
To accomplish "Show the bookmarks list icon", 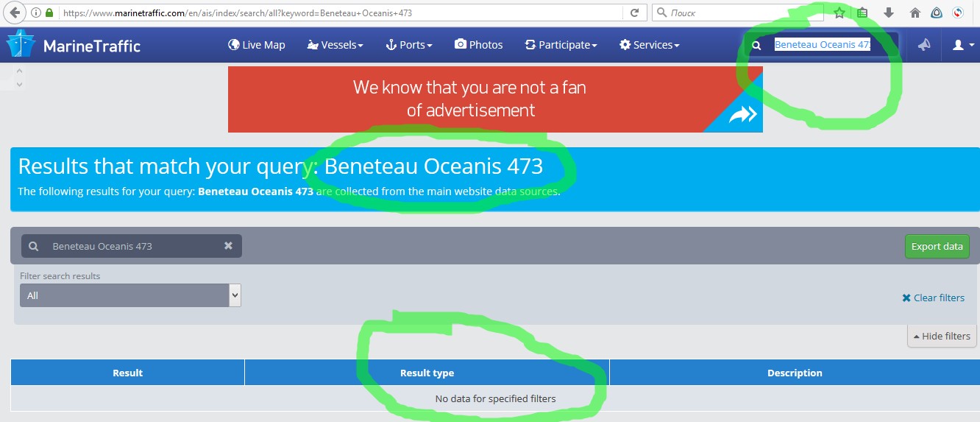I will (x=863, y=13).
